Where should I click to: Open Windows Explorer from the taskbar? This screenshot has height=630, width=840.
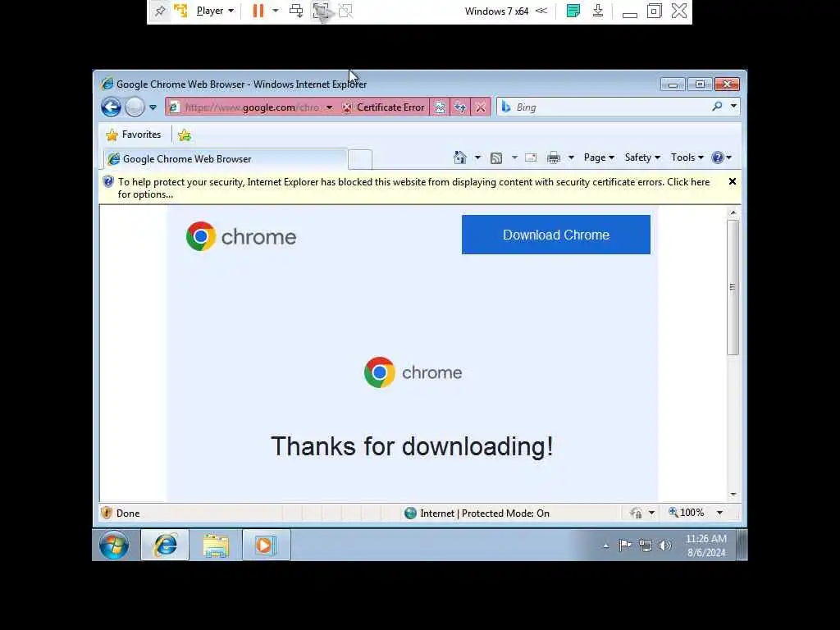pos(216,546)
